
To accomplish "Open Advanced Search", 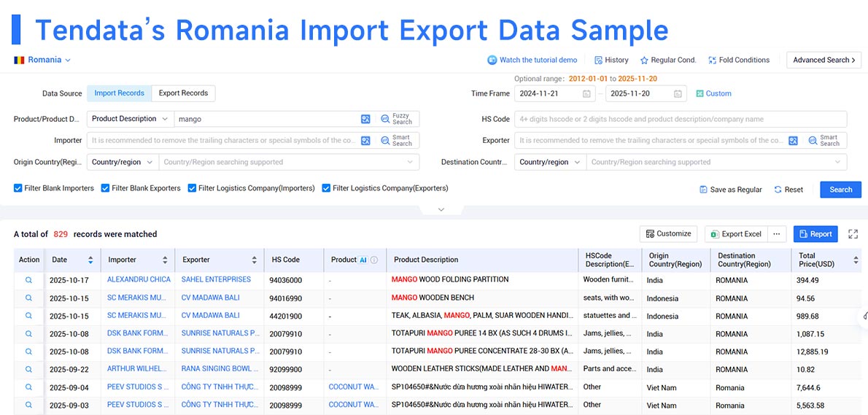I will pyautogui.click(x=824, y=60).
